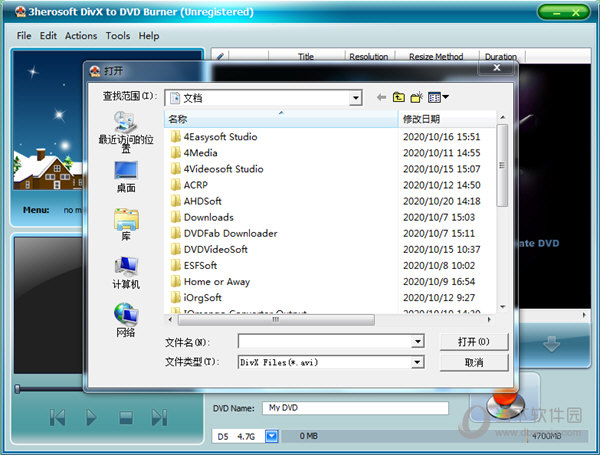
Task: Select the 网络 network shortcut
Action: point(126,320)
